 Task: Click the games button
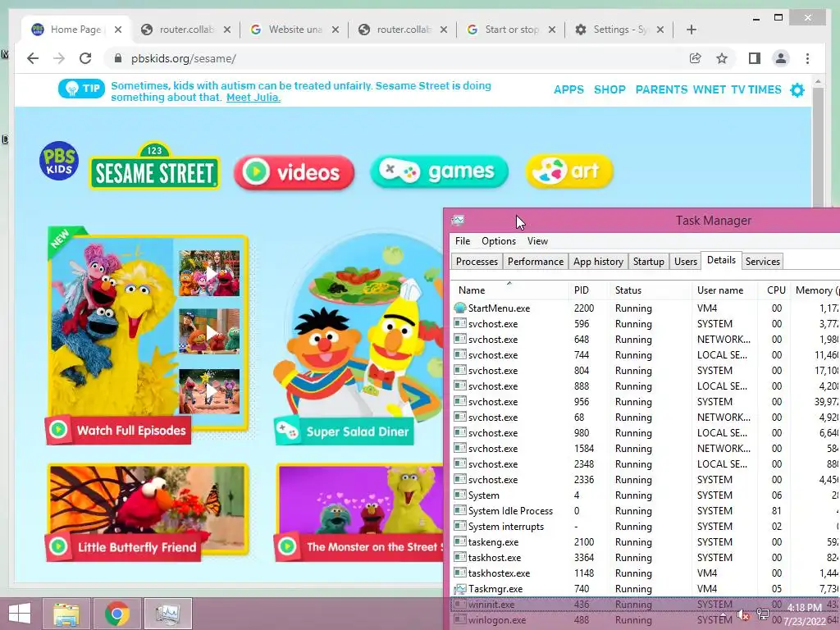pos(439,171)
